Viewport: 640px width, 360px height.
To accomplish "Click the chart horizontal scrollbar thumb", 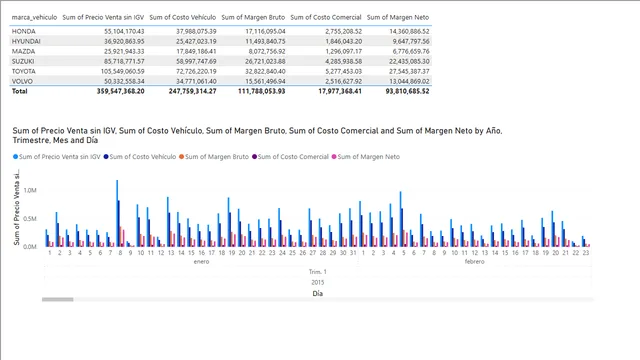I will click(x=58, y=300).
